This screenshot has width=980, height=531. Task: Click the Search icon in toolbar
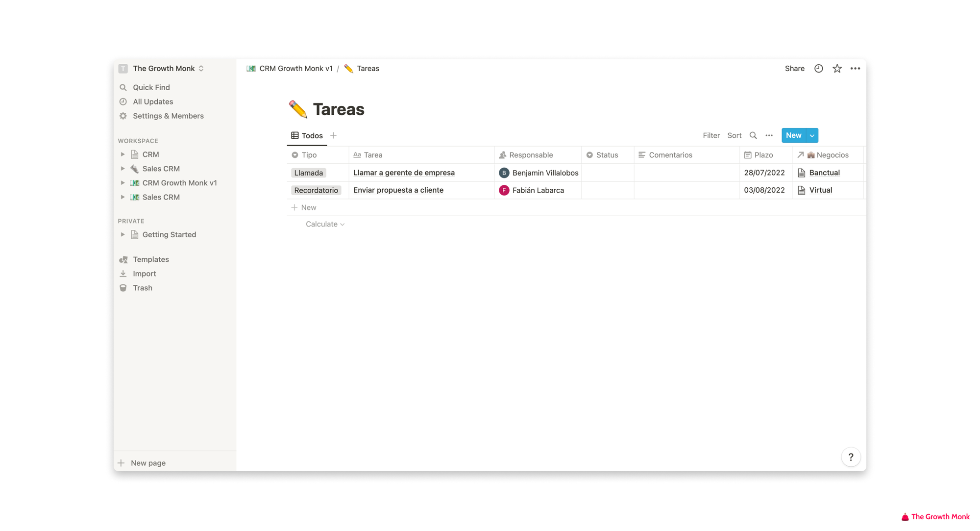(x=753, y=135)
